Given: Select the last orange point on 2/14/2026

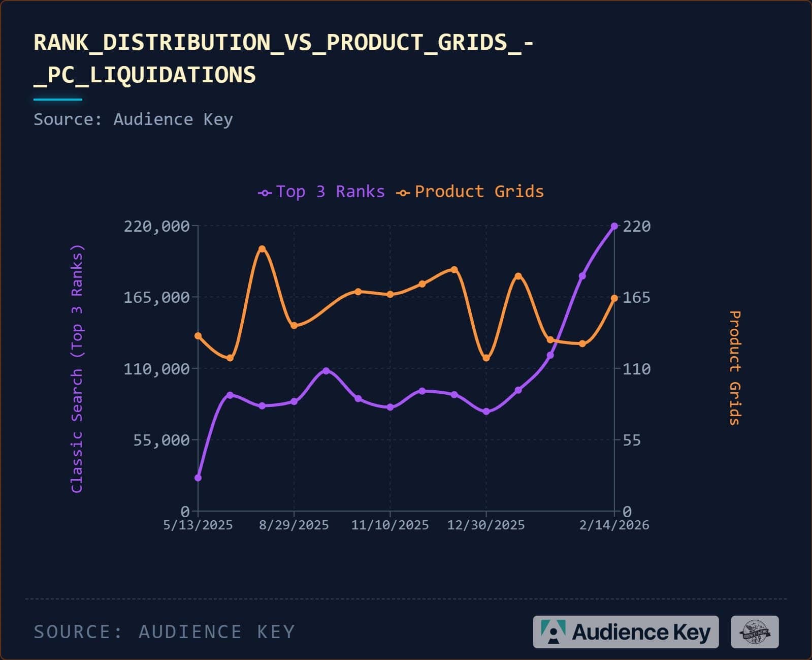Looking at the screenshot, I should tap(614, 298).
